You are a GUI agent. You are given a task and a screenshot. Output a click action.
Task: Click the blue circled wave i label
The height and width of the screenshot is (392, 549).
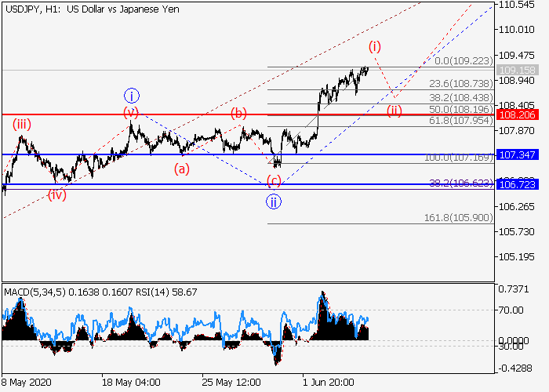[131, 96]
